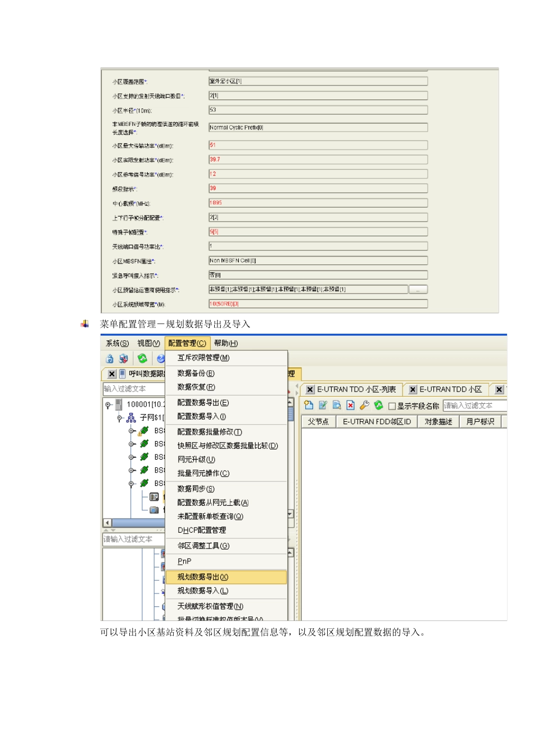Choose 批量网元操作(C) from the menu
Viewport: 534px width, 756px height.
point(226,473)
